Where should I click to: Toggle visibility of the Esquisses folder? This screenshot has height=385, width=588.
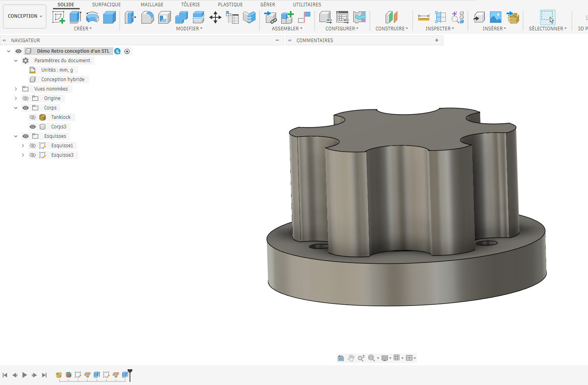coord(26,136)
